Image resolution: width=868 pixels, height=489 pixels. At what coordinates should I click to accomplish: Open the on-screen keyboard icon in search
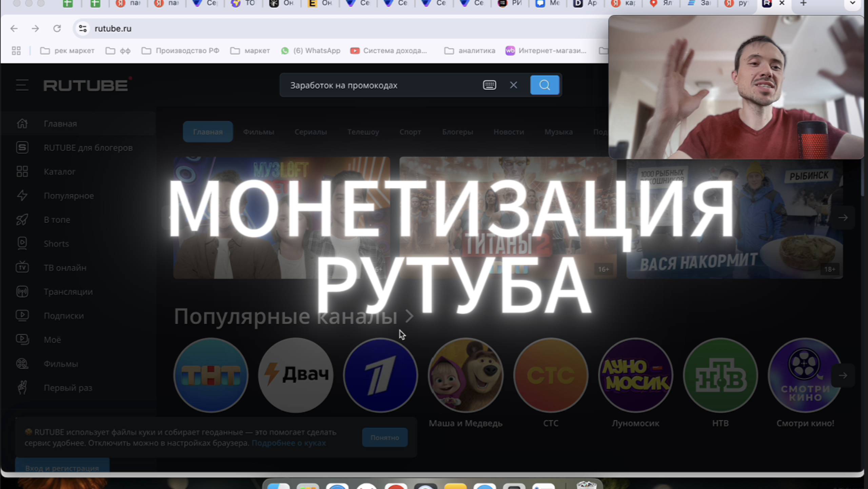489,85
